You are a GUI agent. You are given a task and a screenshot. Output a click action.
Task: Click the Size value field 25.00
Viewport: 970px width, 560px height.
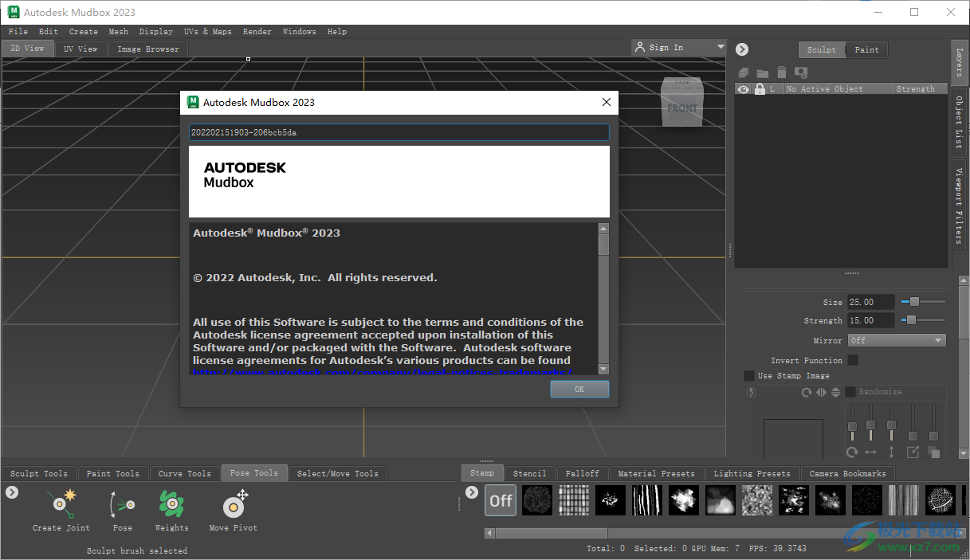(x=871, y=302)
